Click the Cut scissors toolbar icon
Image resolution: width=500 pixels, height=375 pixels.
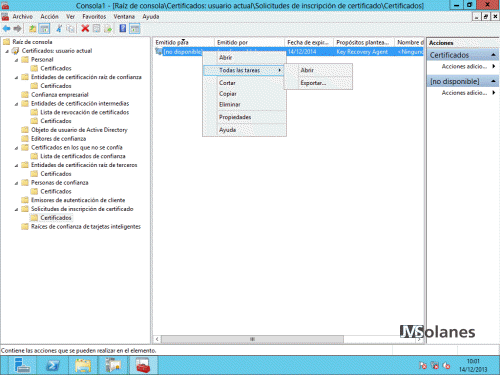point(59,29)
